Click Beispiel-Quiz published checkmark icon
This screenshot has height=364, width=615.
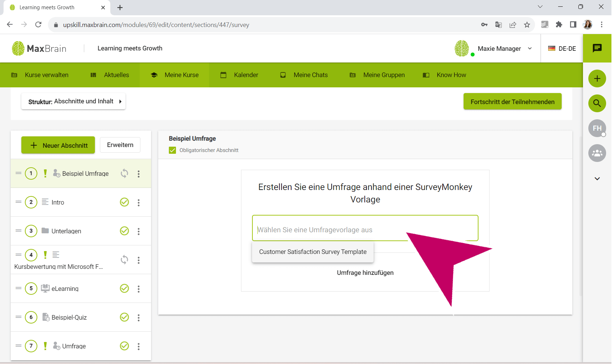(x=124, y=317)
